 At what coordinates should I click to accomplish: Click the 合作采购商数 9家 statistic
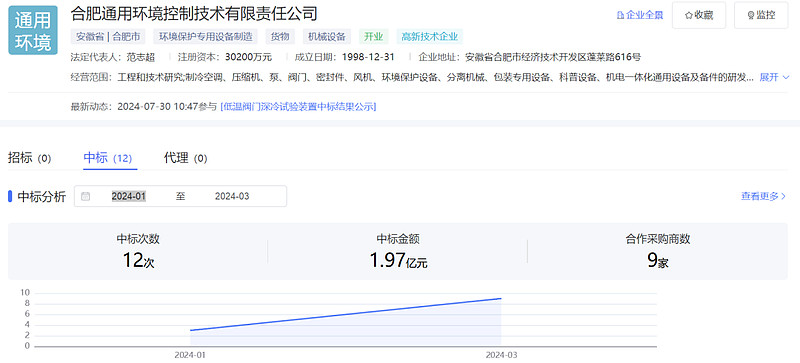pos(658,251)
